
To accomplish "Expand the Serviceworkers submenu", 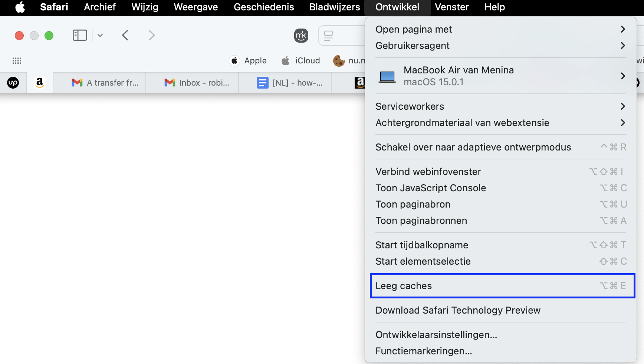I will click(x=410, y=106).
